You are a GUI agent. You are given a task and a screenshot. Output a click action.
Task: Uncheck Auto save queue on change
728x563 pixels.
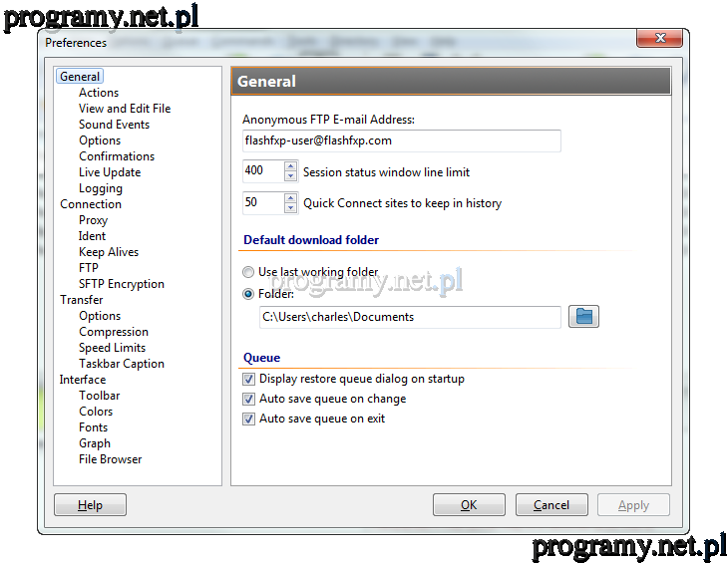point(249,400)
